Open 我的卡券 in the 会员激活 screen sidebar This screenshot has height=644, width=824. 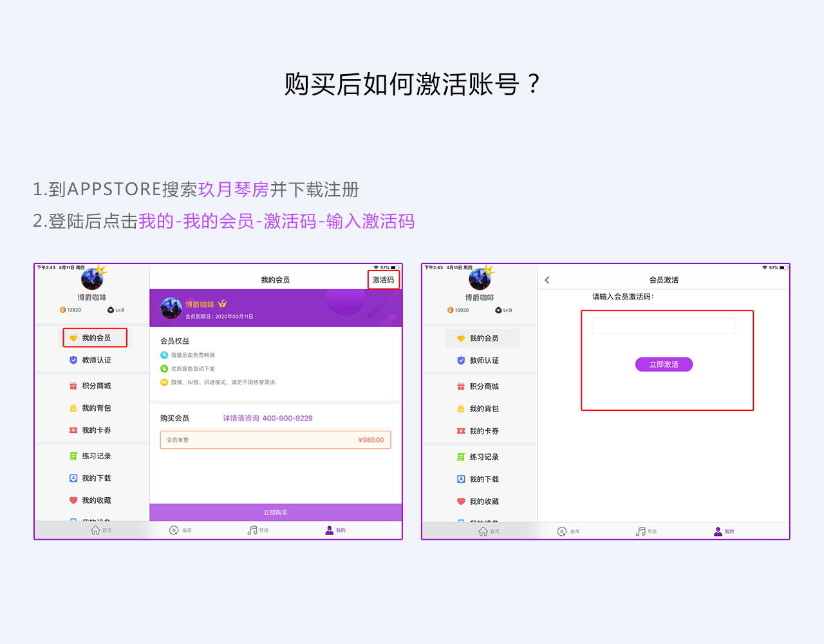(478, 431)
